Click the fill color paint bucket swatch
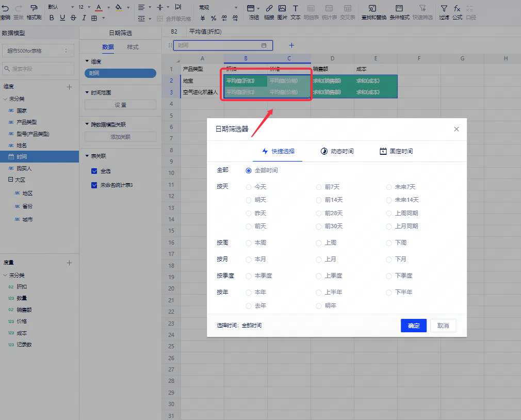This screenshot has width=521, height=420. [118, 8]
